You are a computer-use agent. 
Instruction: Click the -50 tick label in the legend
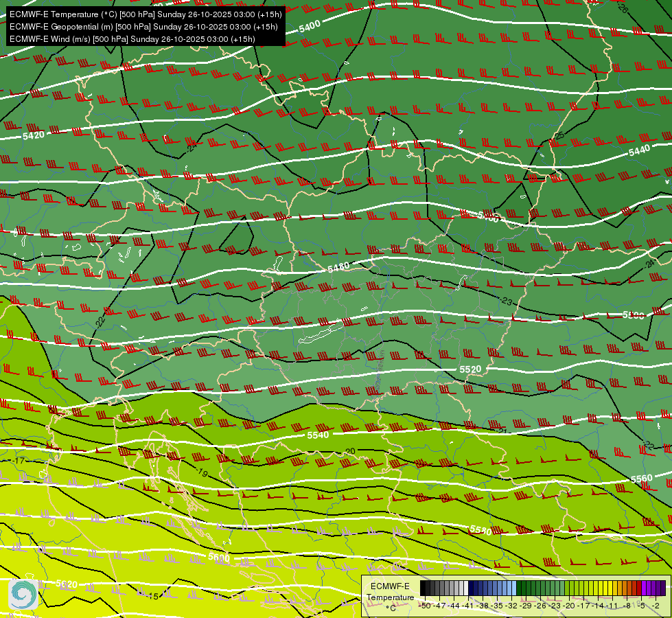pos(425,606)
